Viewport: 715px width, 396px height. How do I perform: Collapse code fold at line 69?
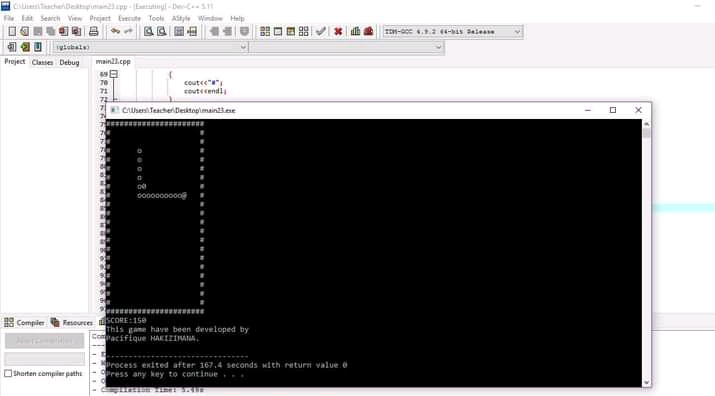(114, 74)
